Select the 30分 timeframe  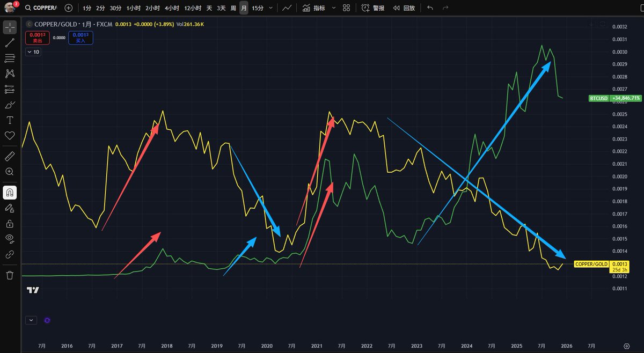click(x=115, y=8)
